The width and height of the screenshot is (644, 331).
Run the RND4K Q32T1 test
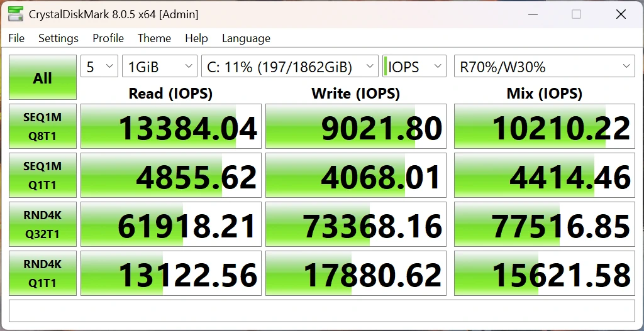pyautogui.click(x=43, y=224)
